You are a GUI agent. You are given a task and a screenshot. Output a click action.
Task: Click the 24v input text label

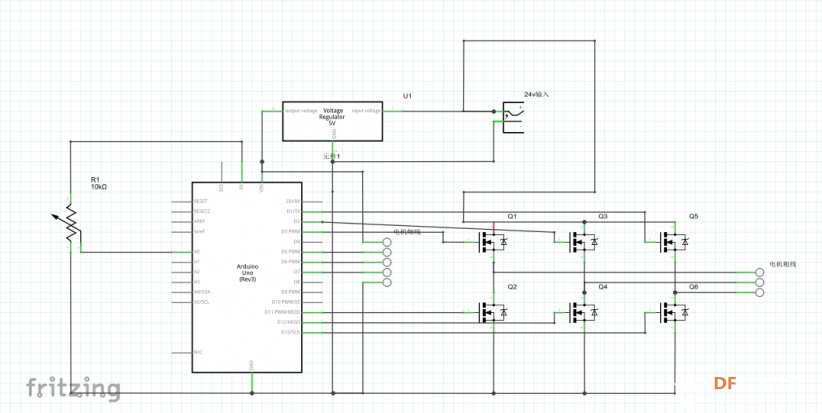tap(536, 95)
